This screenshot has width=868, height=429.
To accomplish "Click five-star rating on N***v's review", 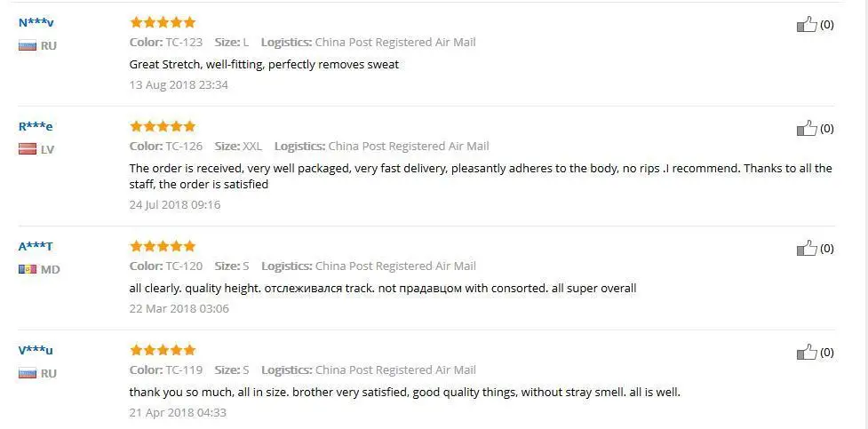I will (x=163, y=22).
